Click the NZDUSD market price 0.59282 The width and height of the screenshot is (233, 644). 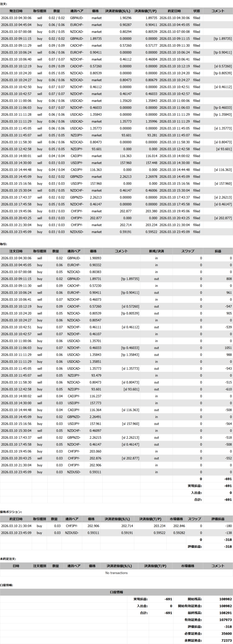[179, 533]
